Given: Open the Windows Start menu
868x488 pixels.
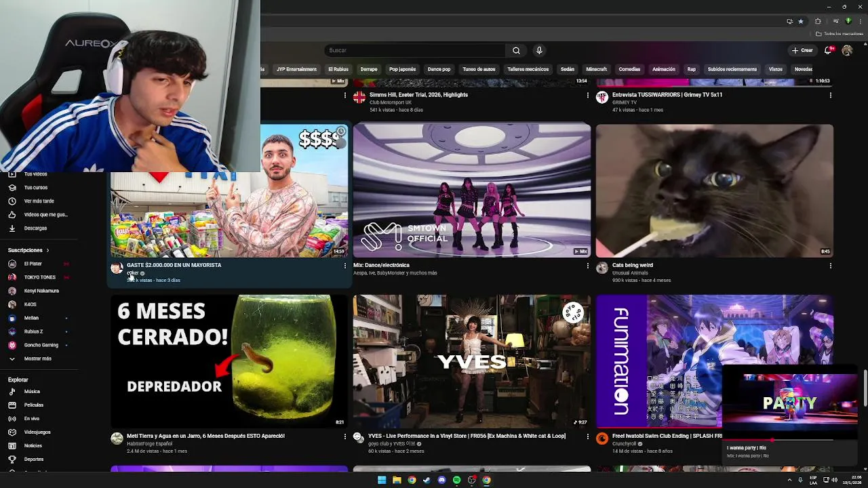Looking at the screenshot, I should pos(382,480).
